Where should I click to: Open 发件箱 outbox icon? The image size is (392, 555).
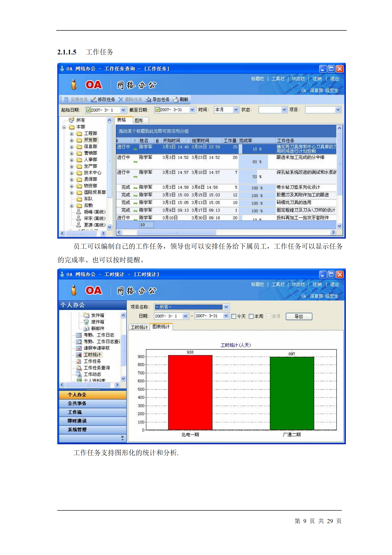click(86, 315)
